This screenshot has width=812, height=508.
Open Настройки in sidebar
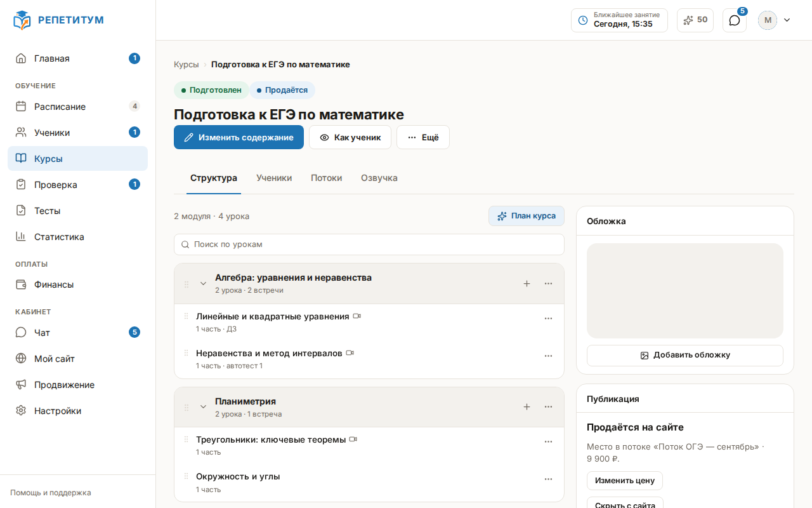tap(77, 411)
